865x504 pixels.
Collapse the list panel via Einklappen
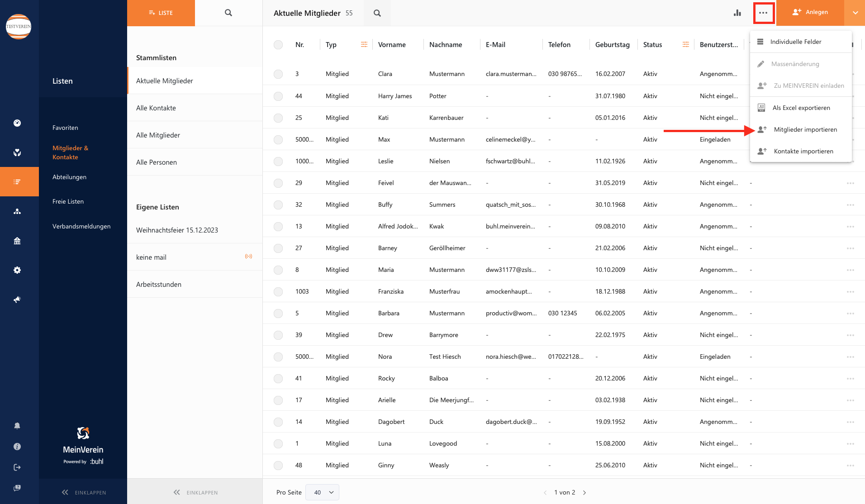(x=195, y=492)
